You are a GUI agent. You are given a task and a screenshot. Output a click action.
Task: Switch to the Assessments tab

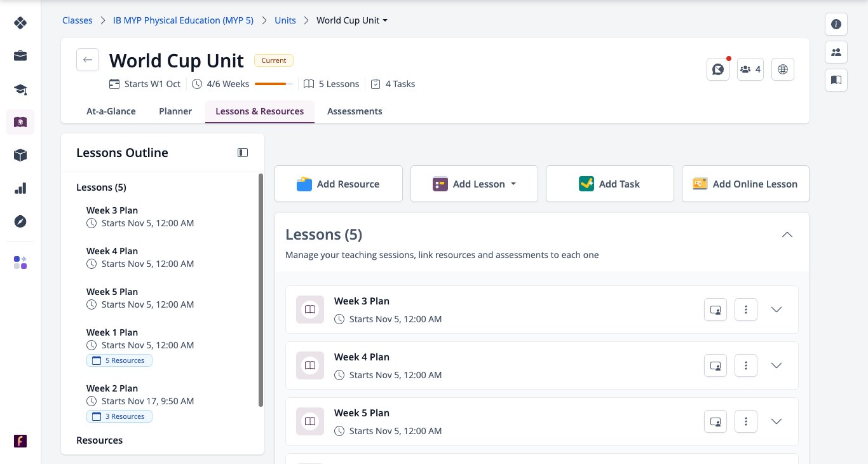tap(355, 111)
